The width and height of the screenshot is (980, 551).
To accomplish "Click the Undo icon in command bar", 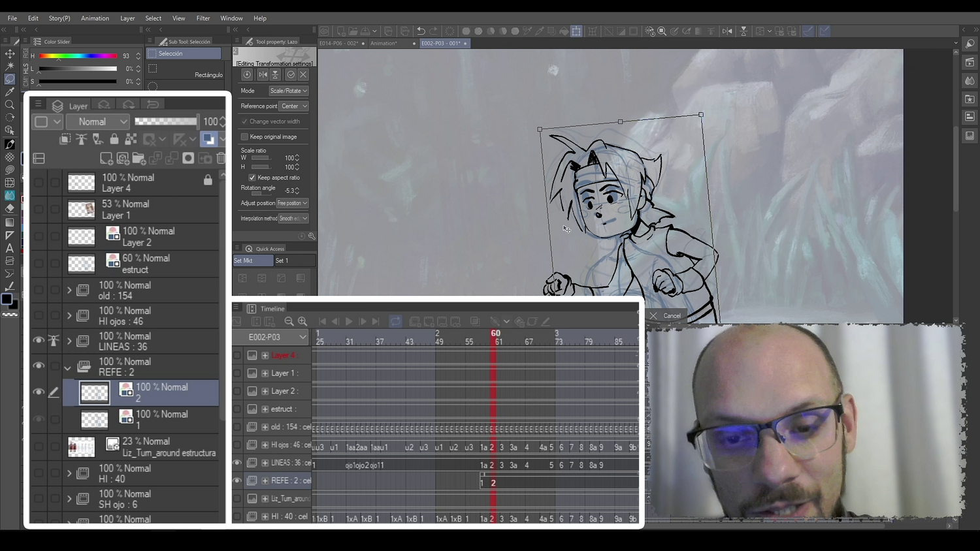I will pyautogui.click(x=421, y=31).
